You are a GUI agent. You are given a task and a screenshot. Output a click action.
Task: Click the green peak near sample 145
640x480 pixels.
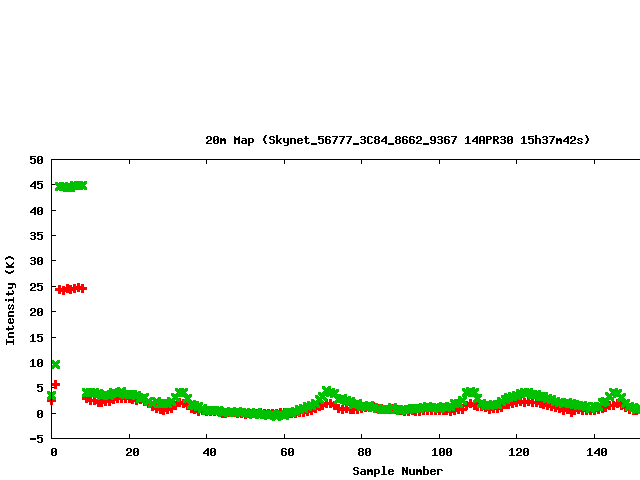(615, 393)
